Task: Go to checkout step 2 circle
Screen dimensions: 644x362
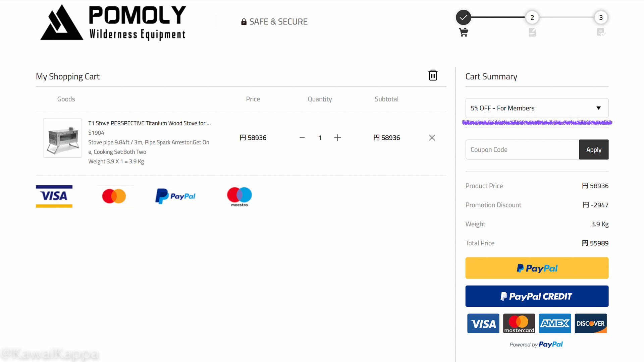Action: point(532,17)
